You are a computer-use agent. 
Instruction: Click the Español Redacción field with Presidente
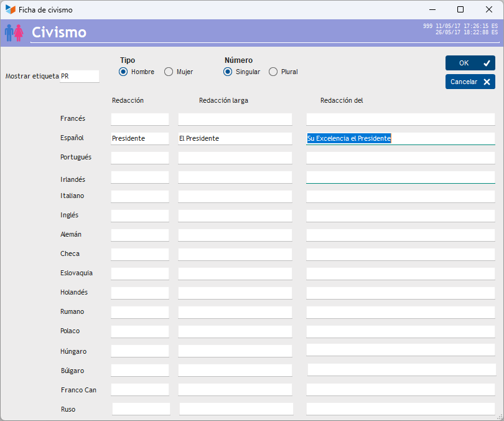(x=140, y=138)
